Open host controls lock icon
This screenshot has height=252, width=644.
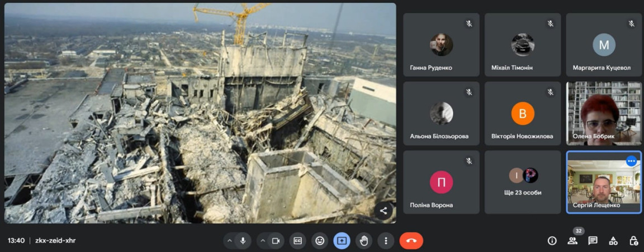pyautogui.click(x=633, y=241)
